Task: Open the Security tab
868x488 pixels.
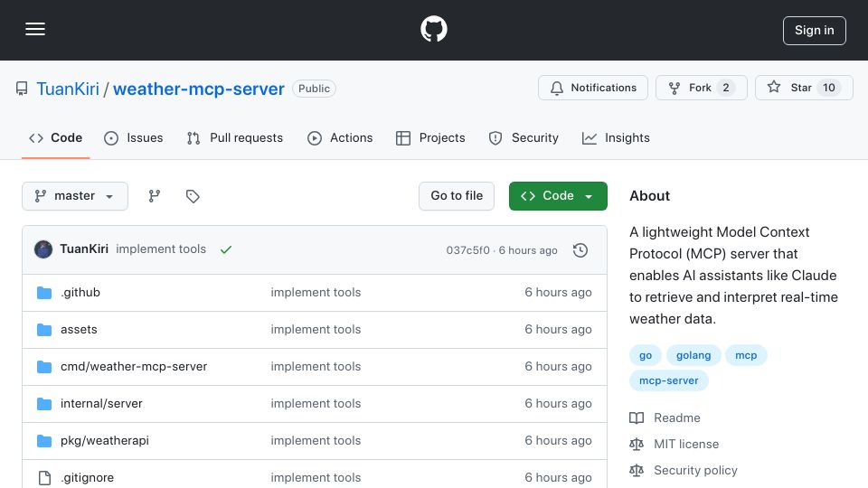Action: [x=524, y=137]
